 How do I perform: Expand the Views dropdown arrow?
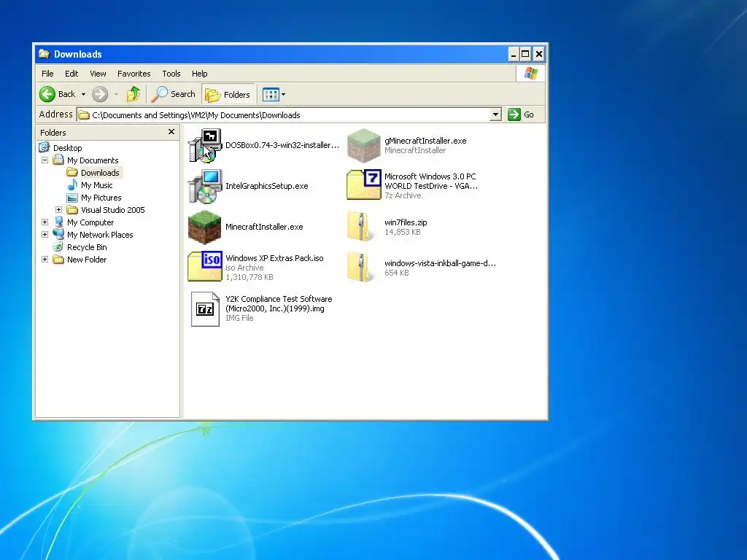[x=284, y=94]
